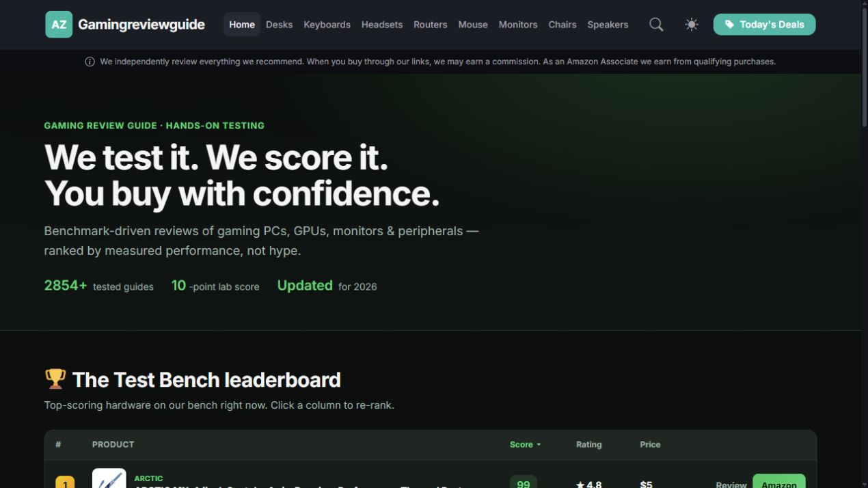
Task: Toggle light mode with sun icon
Action: (x=692, y=25)
